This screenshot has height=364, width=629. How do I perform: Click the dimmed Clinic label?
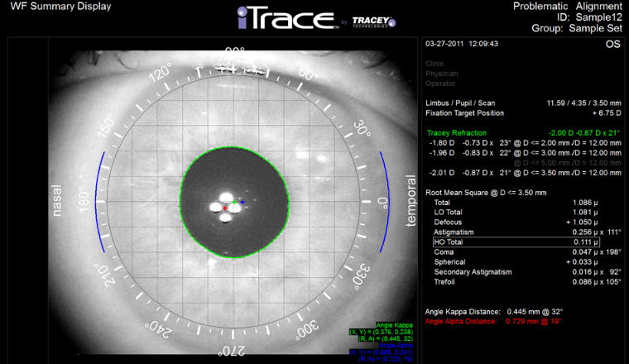pyautogui.click(x=435, y=64)
